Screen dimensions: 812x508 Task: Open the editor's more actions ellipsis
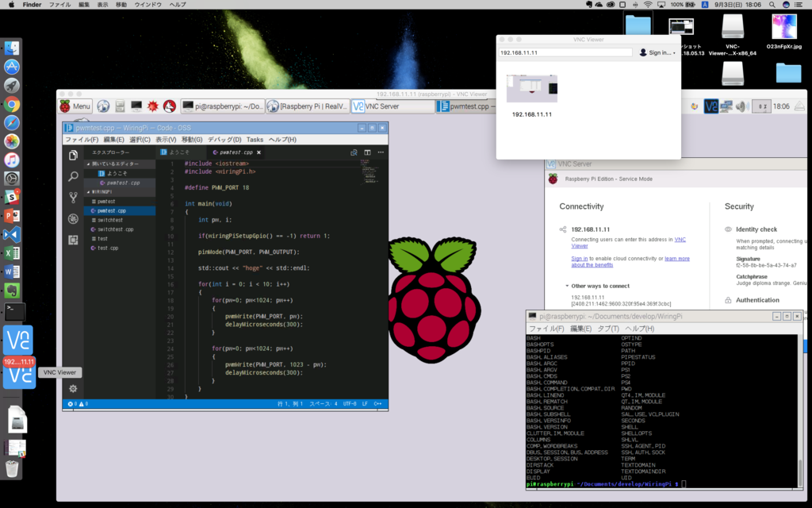click(381, 152)
